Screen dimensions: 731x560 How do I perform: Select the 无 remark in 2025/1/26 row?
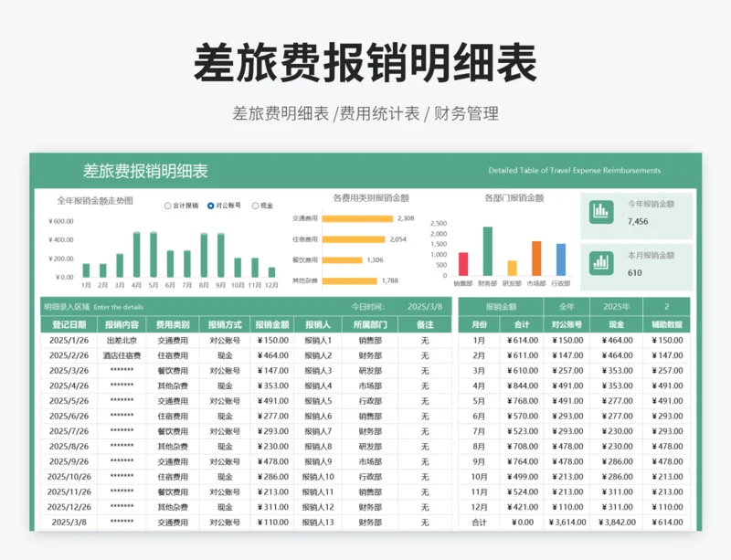click(x=425, y=341)
